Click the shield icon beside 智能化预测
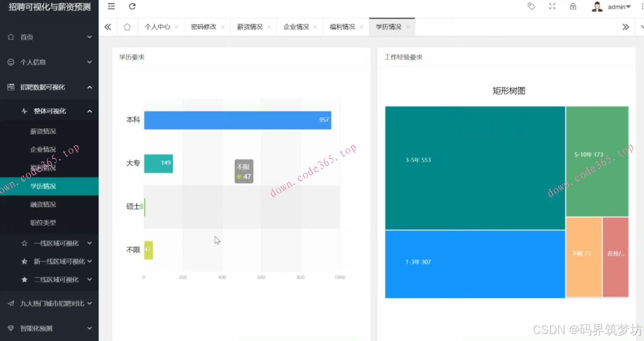This screenshot has width=644, height=341. coord(10,328)
